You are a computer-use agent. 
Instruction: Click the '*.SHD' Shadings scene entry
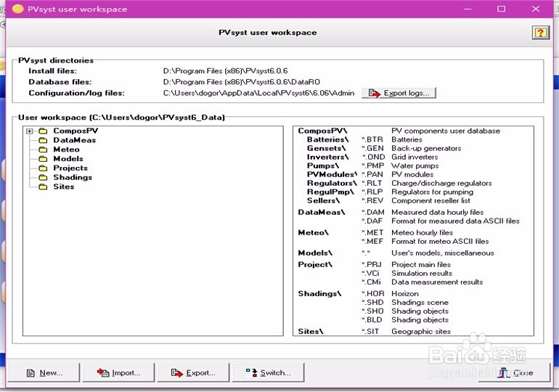point(373,303)
